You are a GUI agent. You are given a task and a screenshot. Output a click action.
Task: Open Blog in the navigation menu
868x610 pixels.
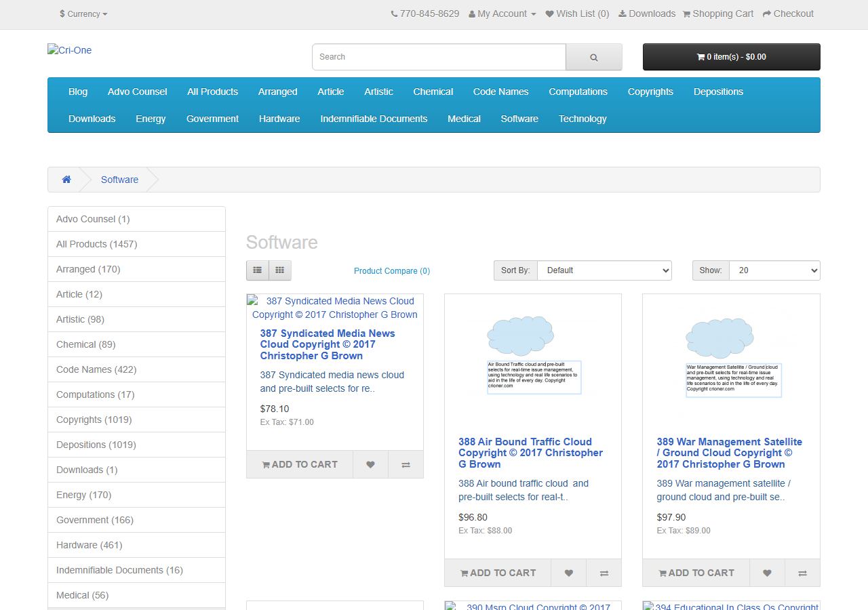78,91
